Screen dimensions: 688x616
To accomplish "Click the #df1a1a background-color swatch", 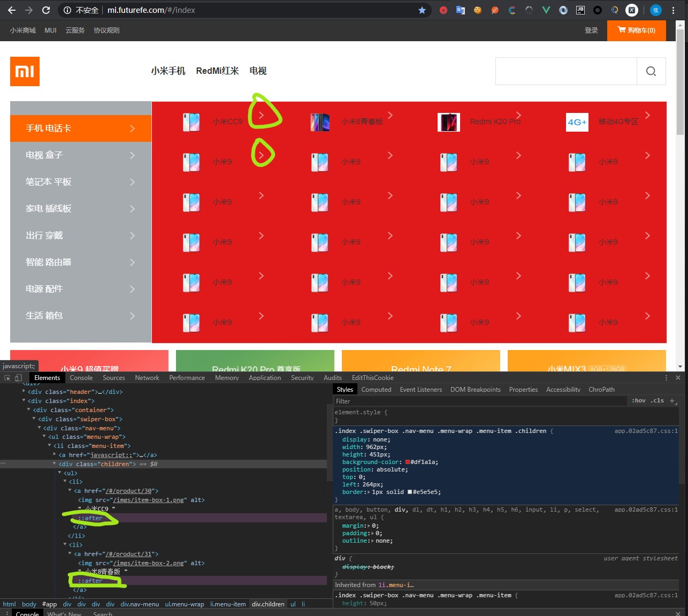I will coord(408,462).
